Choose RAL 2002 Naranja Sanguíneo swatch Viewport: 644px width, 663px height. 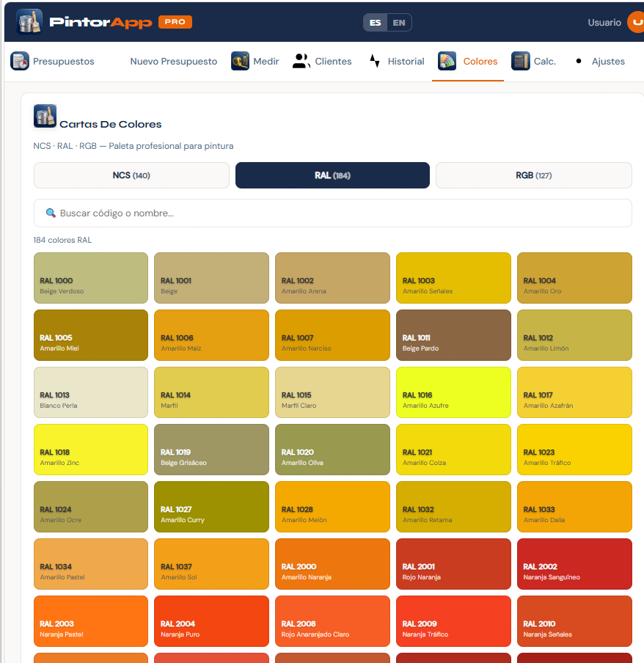[x=574, y=564]
